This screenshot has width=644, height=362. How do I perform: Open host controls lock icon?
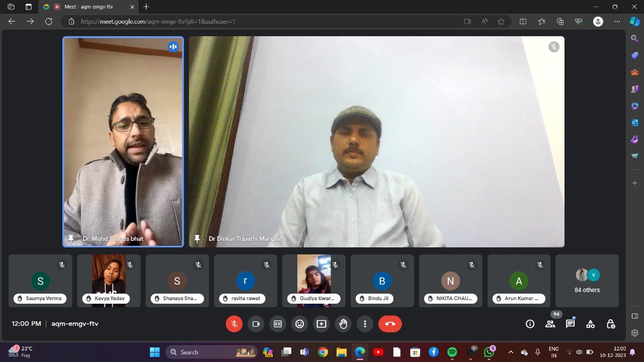(610, 324)
